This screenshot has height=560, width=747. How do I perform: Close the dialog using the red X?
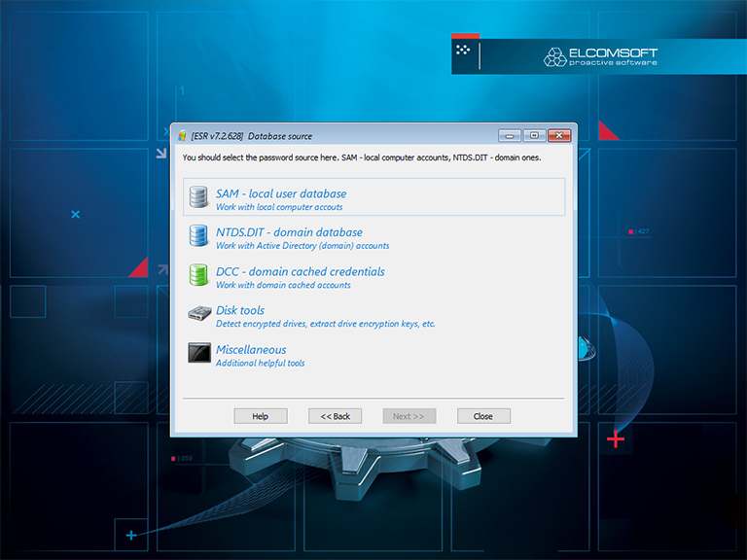pyautogui.click(x=558, y=136)
